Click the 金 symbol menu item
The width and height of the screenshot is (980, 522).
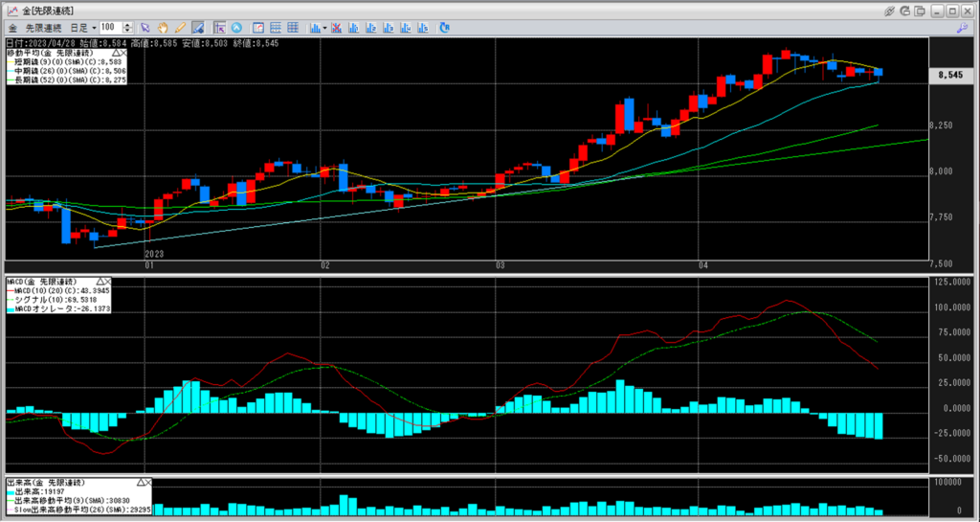coord(11,28)
